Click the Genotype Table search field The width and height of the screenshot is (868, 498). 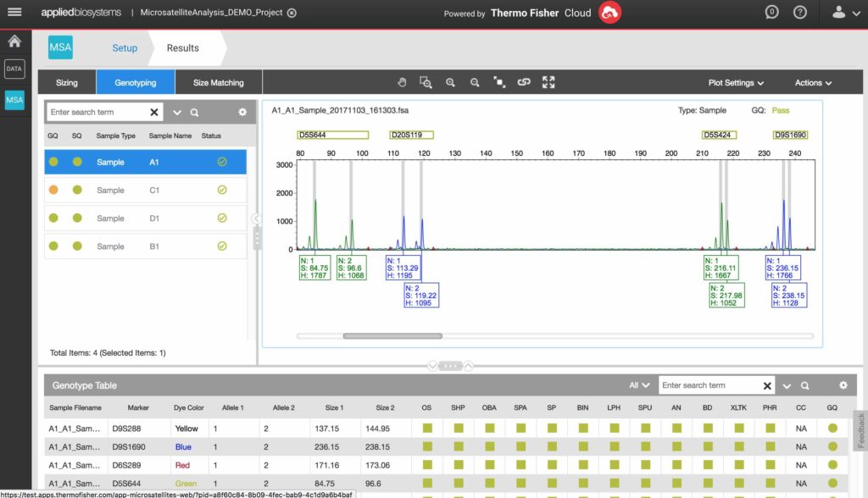(x=709, y=385)
